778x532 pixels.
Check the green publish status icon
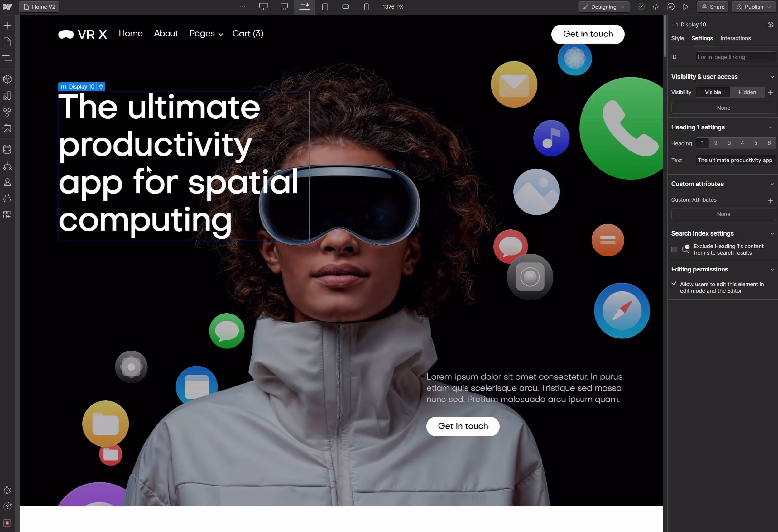(x=641, y=7)
